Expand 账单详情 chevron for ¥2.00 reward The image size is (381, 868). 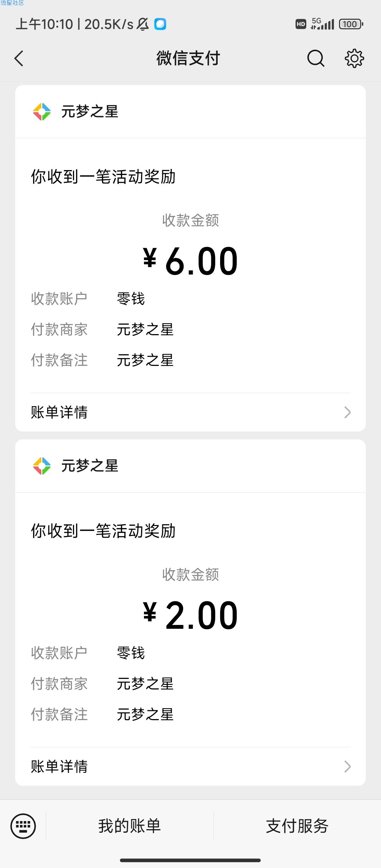coord(347,766)
